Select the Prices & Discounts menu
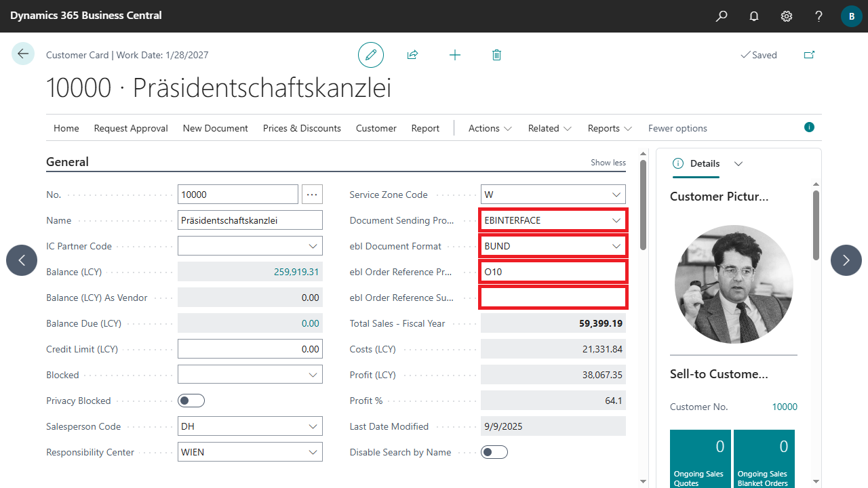Screen dimensions: 868x488 pos(302,128)
